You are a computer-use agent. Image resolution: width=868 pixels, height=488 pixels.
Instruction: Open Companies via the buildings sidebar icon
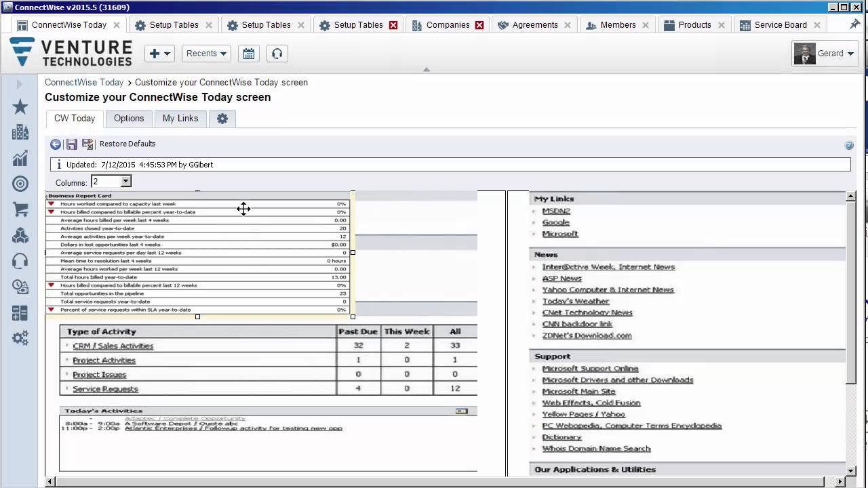point(20,132)
